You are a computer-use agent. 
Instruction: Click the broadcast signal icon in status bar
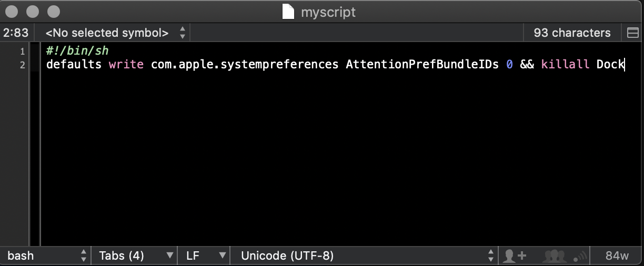click(x=579, y=256)
